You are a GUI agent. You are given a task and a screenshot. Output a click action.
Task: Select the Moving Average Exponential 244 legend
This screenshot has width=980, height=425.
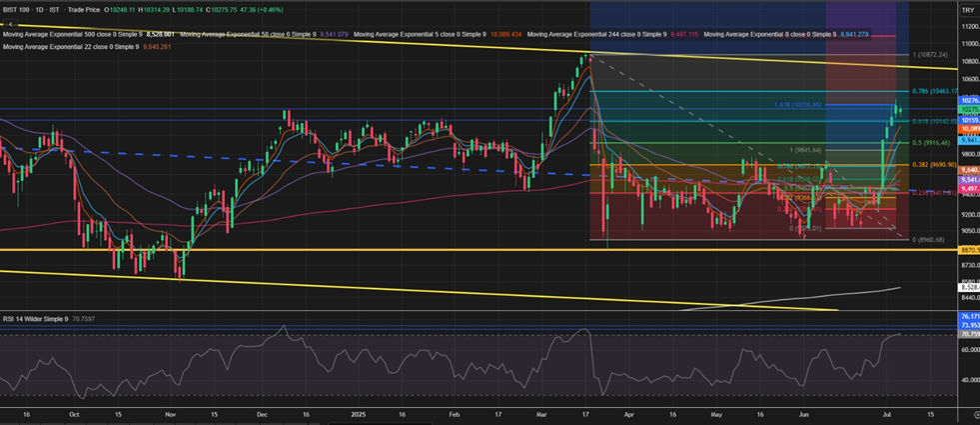click(x=589, y=34)
